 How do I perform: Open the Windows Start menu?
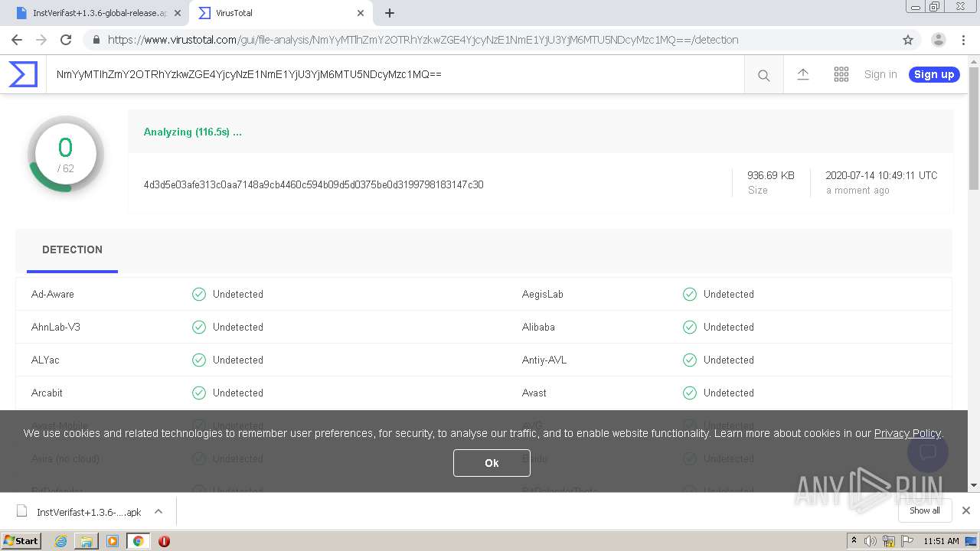21,541
